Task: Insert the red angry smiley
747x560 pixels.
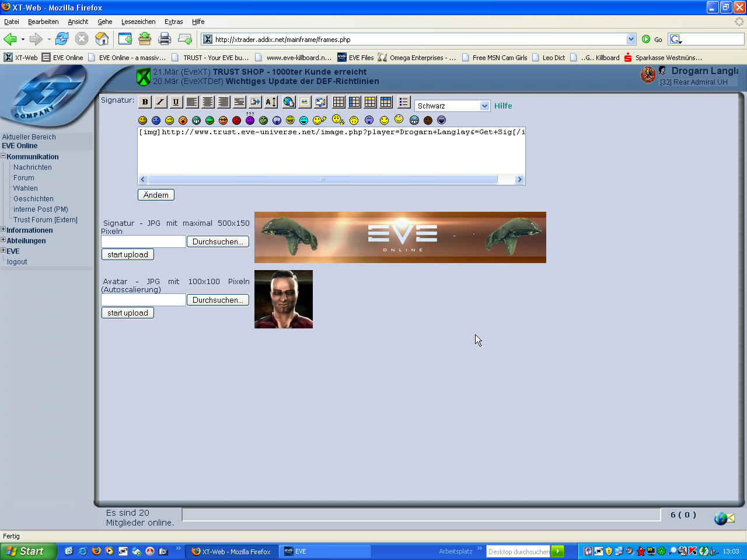Action: pos(236,120)
